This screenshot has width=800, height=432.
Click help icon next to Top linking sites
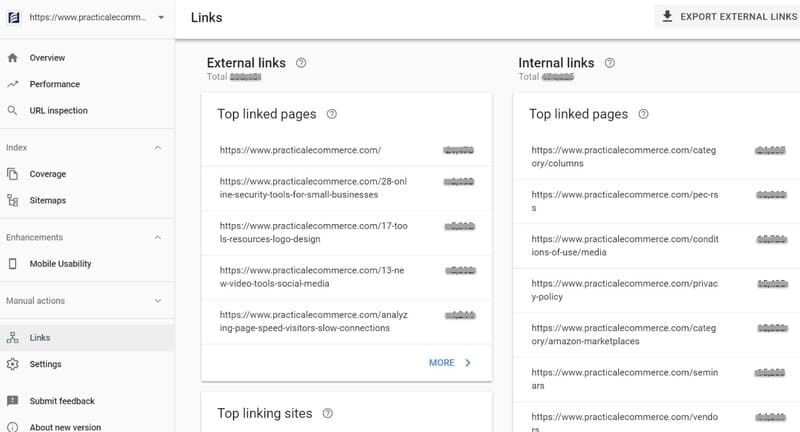point(328,413)
